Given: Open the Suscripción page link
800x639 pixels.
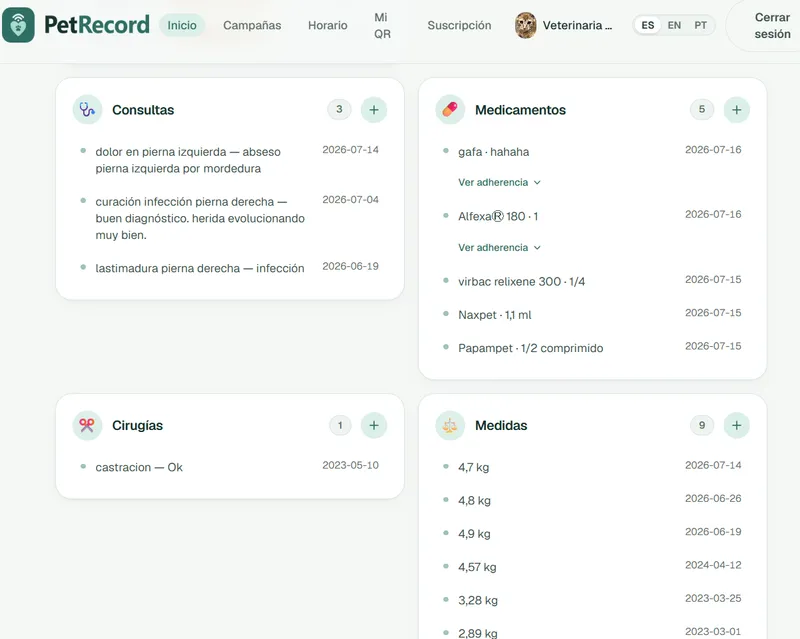Looking at the screenshot, I should pyautogui.click(x=459, y=25).
